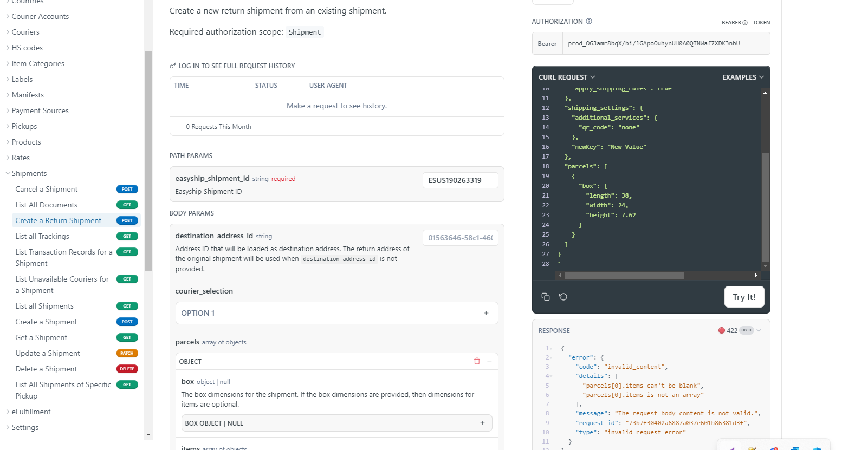The image size is (868, 450).
Task: Click the code panel vertical scrollbar thumb
Action: tap(765, 207)
